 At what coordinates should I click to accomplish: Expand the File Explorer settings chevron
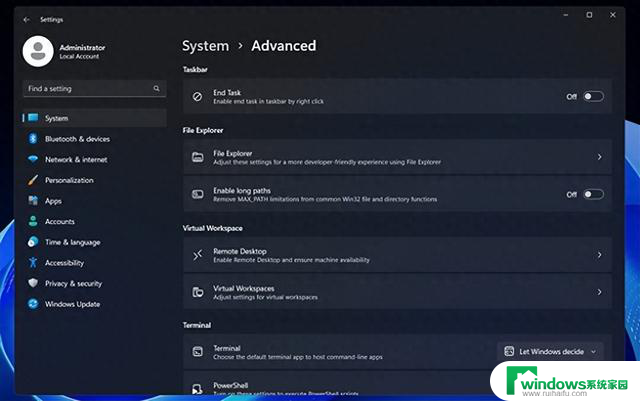[599, 157]
